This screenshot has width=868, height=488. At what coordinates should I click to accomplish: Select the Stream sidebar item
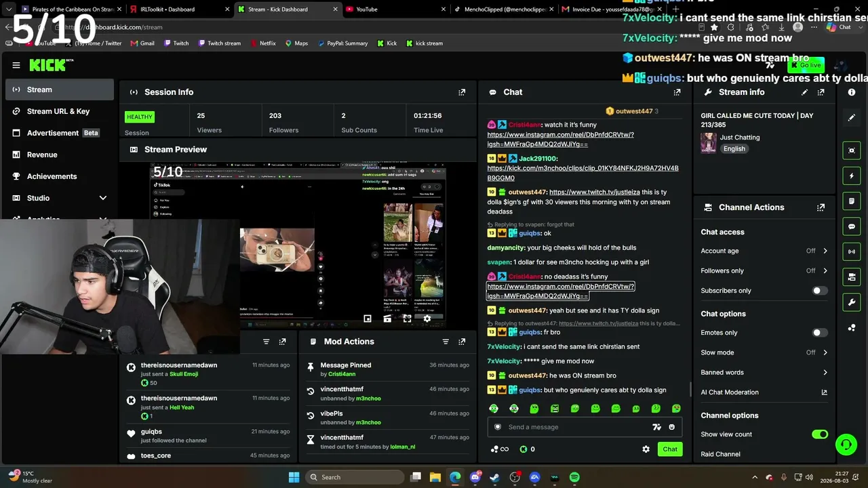pyautogui.click(x=60, y=89)
